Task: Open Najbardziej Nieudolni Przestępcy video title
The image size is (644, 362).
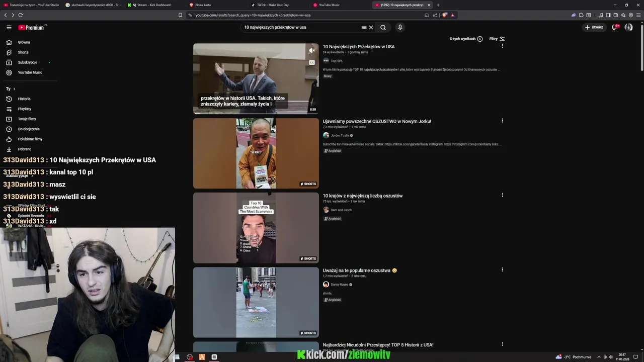Action: pos(378,345)
